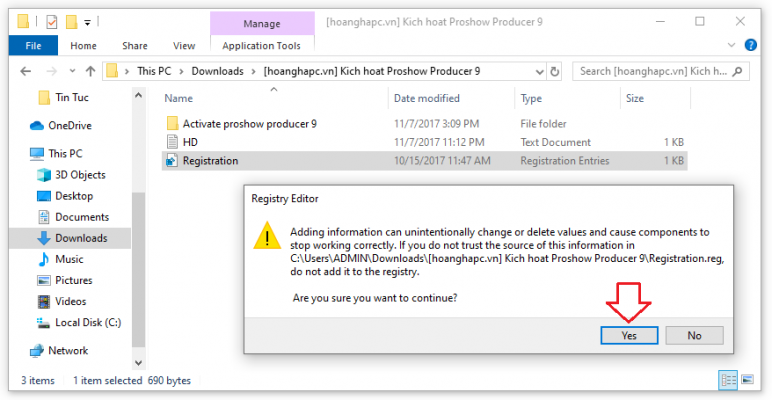Click the Properties icon in quick access toolbar

pyautogui.click(x=53, y=21)
